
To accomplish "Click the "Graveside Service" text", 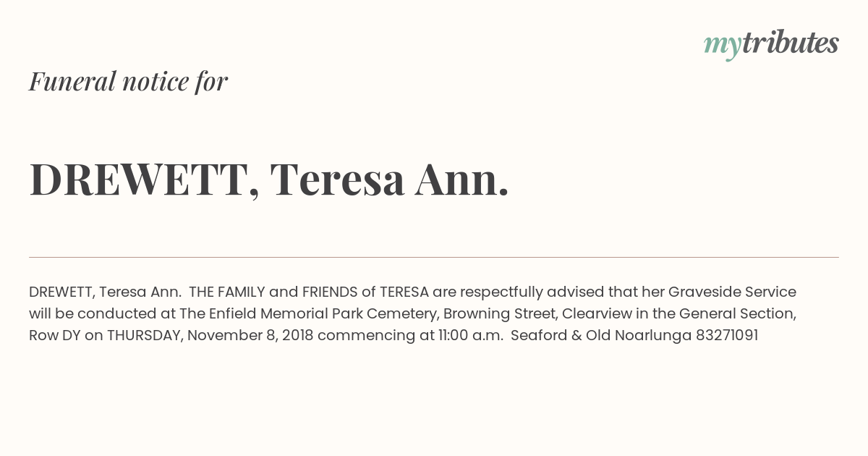I will (732, 292).
